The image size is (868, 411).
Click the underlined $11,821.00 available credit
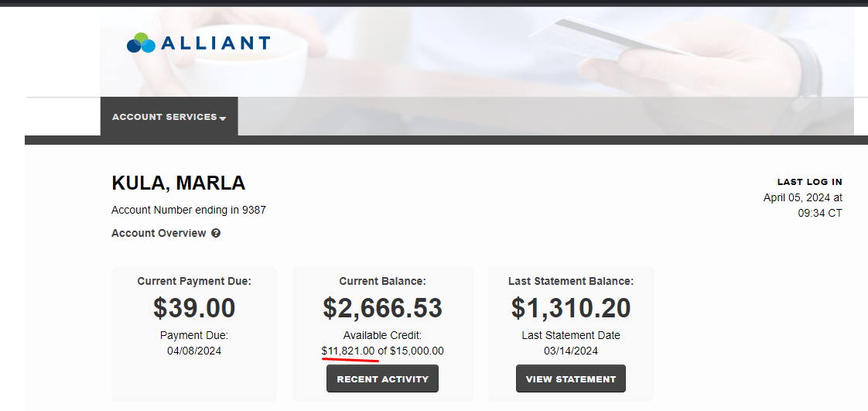347,351
